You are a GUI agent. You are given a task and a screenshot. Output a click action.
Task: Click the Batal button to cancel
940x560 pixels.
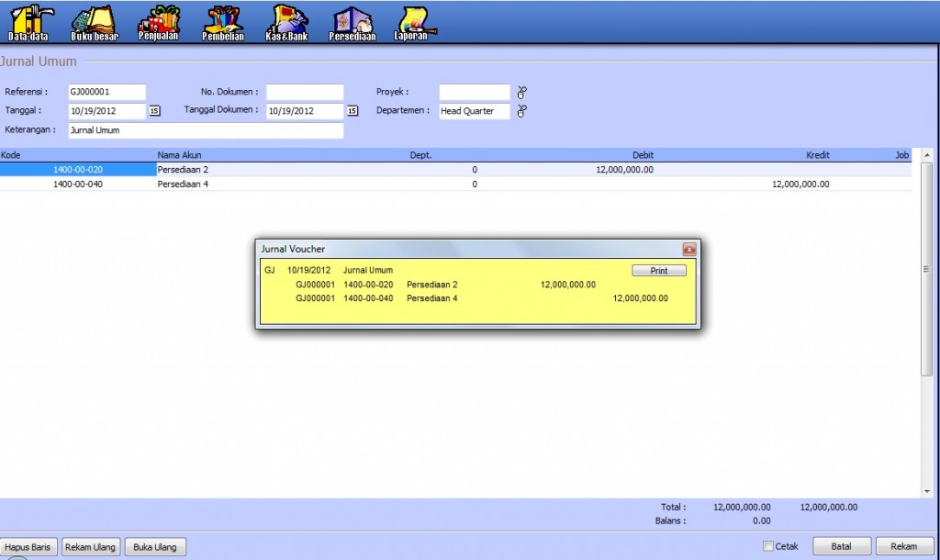pos(841,546)
